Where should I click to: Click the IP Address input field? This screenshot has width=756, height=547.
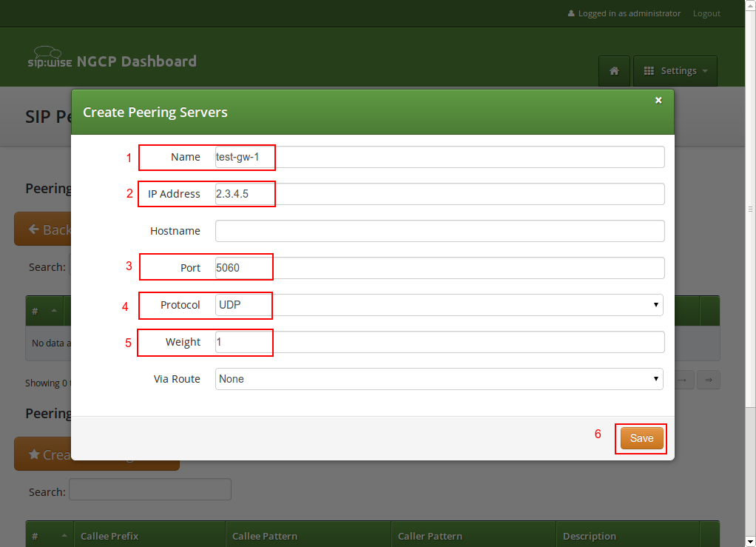tap(439, 194)
